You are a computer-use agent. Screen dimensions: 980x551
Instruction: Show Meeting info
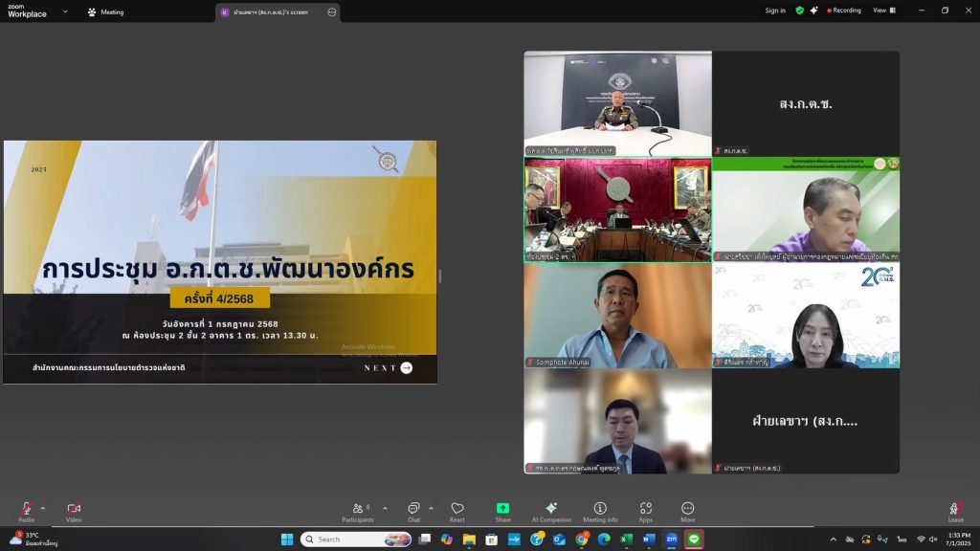[600, 510]
